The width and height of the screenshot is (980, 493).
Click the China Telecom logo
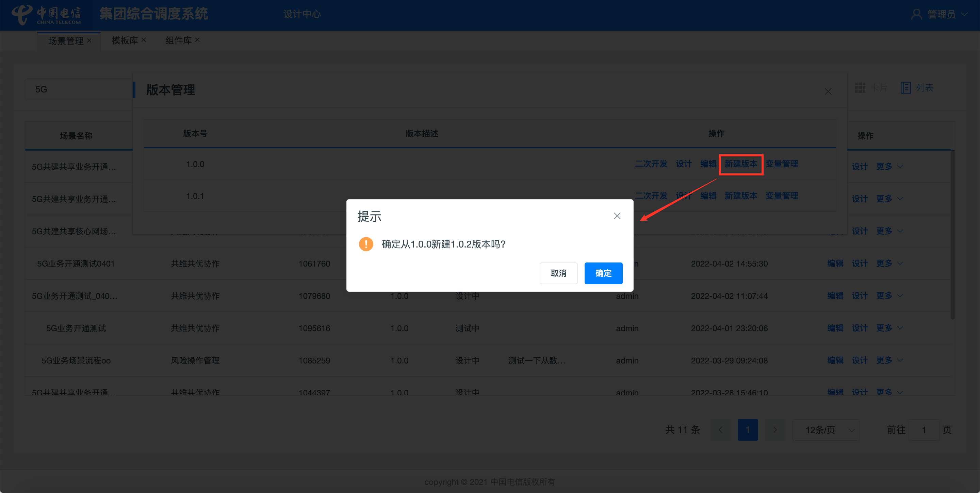pos(46,14)
